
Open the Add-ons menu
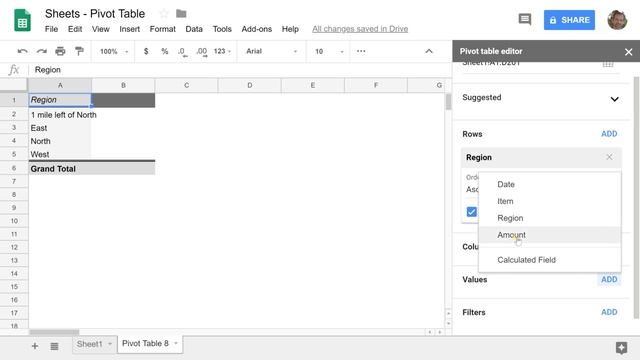coord(257,29)
